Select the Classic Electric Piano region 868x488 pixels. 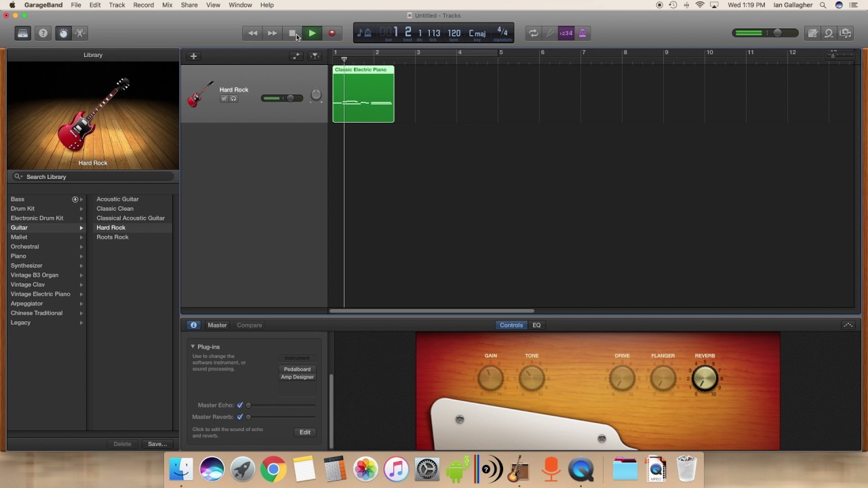[363, 94]
